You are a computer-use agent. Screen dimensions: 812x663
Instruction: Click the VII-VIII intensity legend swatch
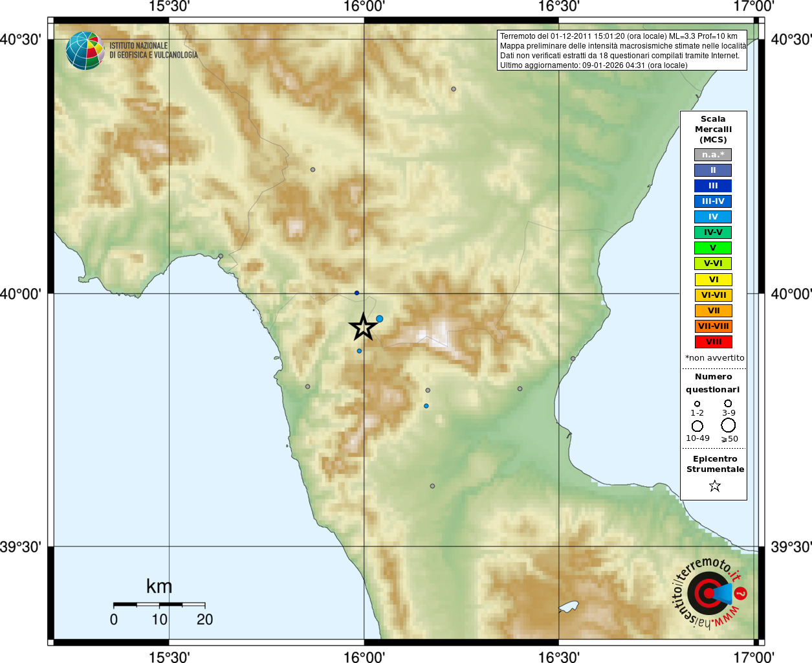pos(713,326)
